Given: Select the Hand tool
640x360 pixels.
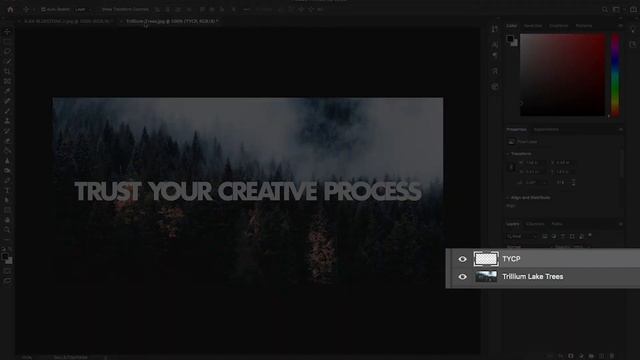Looking at the screenshot, I should tap(7, 220).
